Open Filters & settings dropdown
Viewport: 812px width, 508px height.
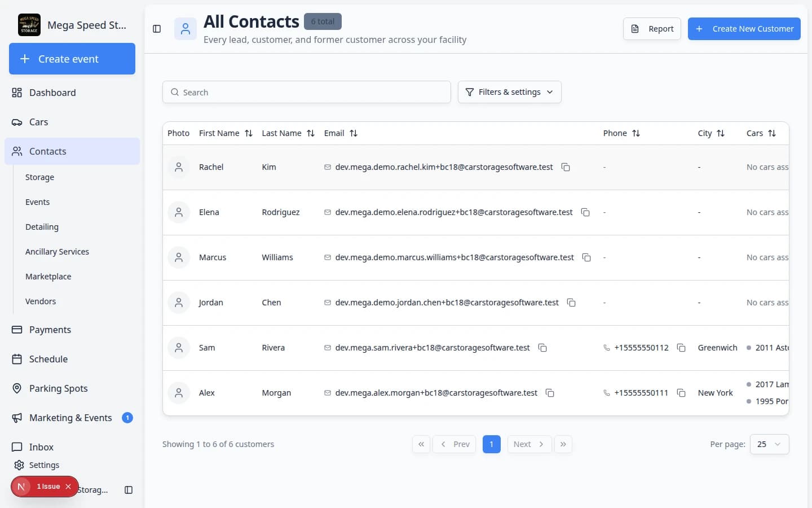tap(509, 92)
